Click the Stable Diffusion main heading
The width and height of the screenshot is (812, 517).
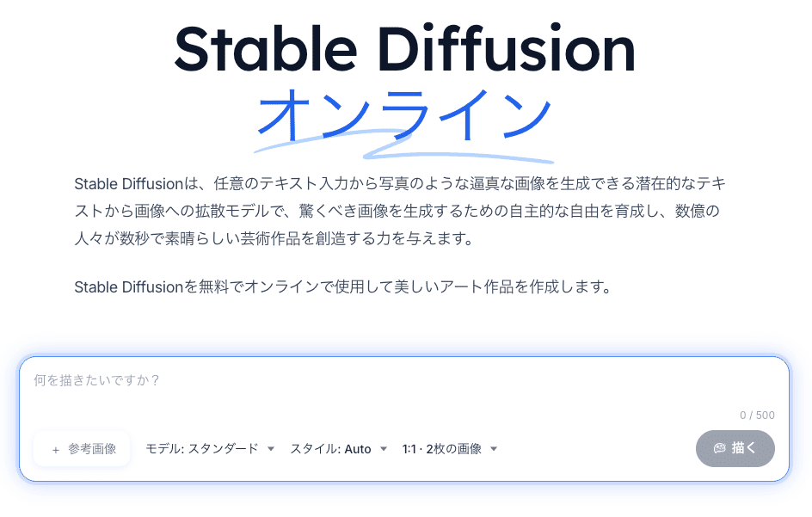point(404,50)
